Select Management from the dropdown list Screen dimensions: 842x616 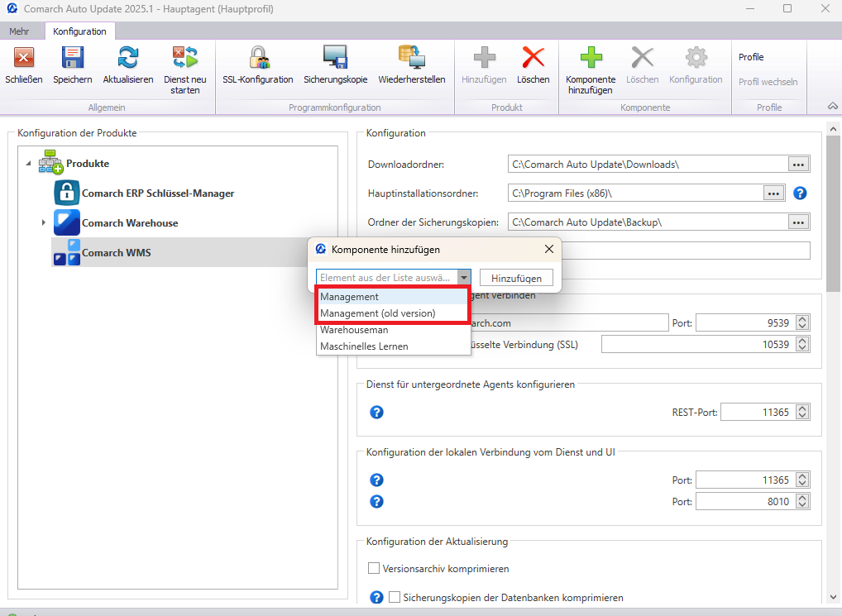pos(393,297)
